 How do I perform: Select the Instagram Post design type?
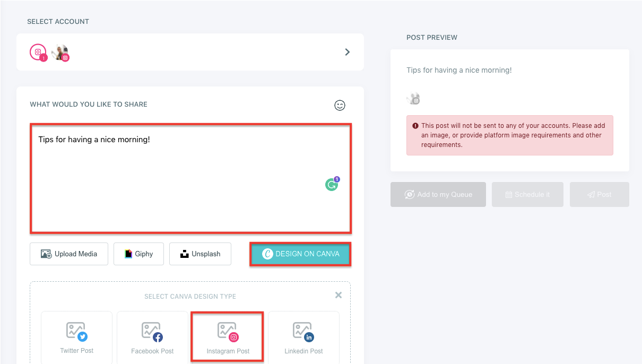click(227, 336)
